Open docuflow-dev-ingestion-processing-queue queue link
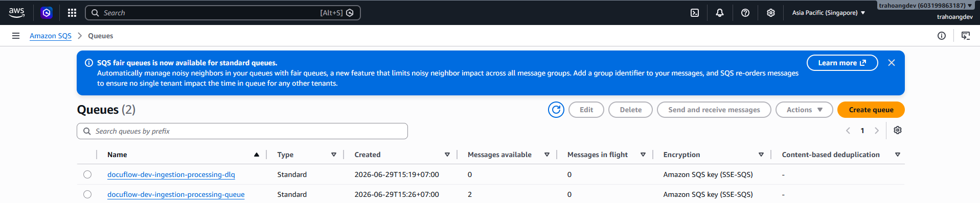The width and height of the screenshot is (980, 203). point(176,194)
